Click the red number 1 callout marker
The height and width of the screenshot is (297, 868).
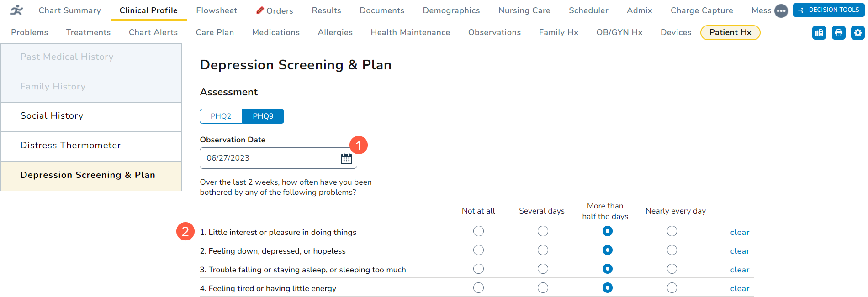point(359,145)
